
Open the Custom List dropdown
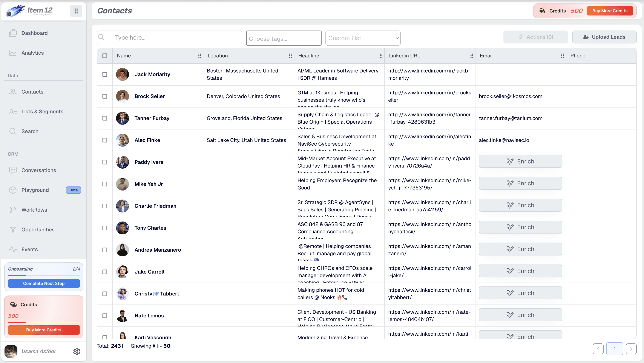pos(363,38)
